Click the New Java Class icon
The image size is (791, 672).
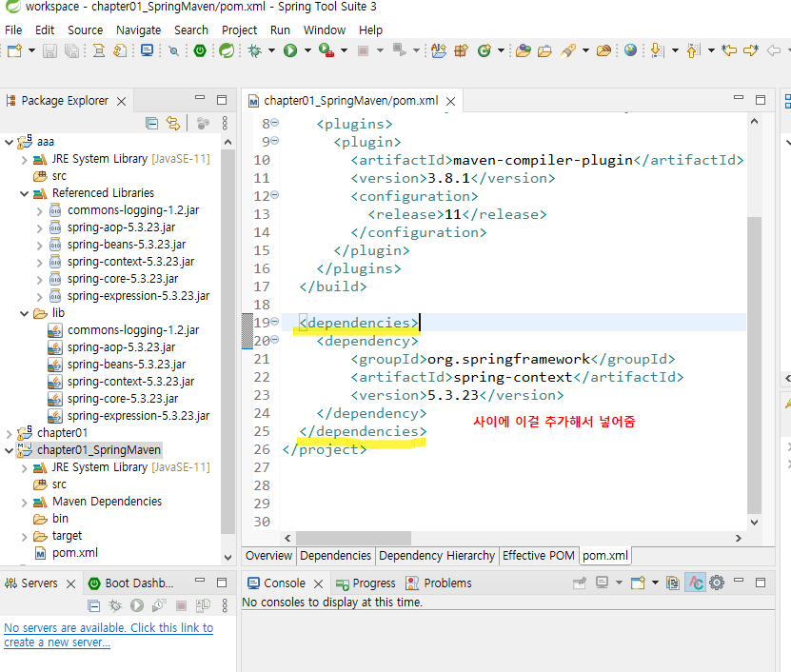484,50
